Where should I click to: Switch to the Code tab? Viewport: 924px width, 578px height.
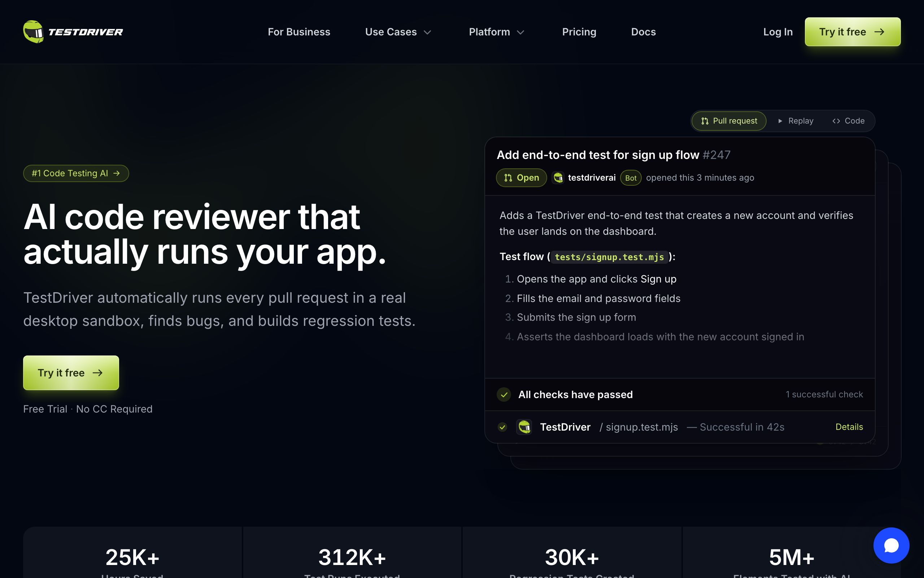(x=849, y=121)
